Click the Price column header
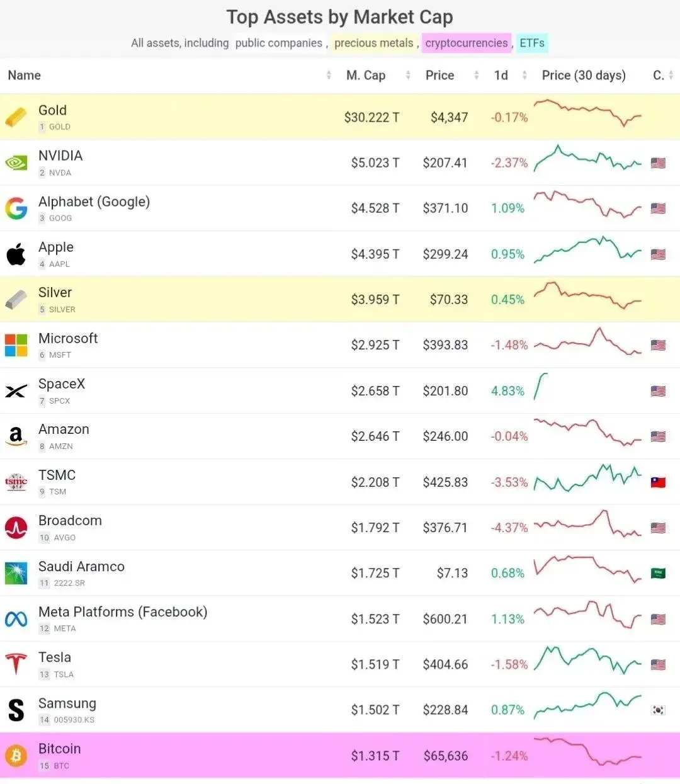The image size is (680, 784). pos(439,76)
